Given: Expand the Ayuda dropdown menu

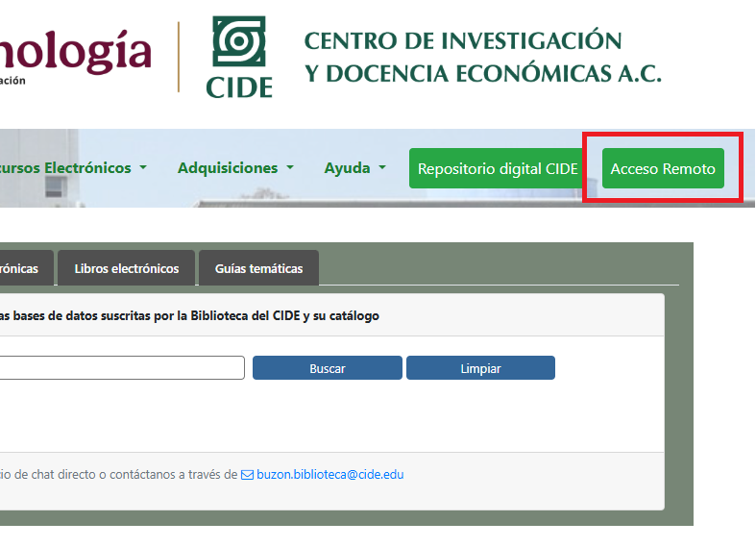Looking at the screenshot, I should point(354,168).
